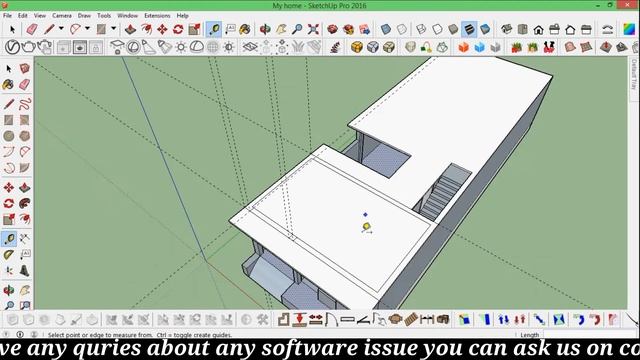The image size is (640, 360).
Task: Click the double blue up arrows icon
Action: (503, 320)
